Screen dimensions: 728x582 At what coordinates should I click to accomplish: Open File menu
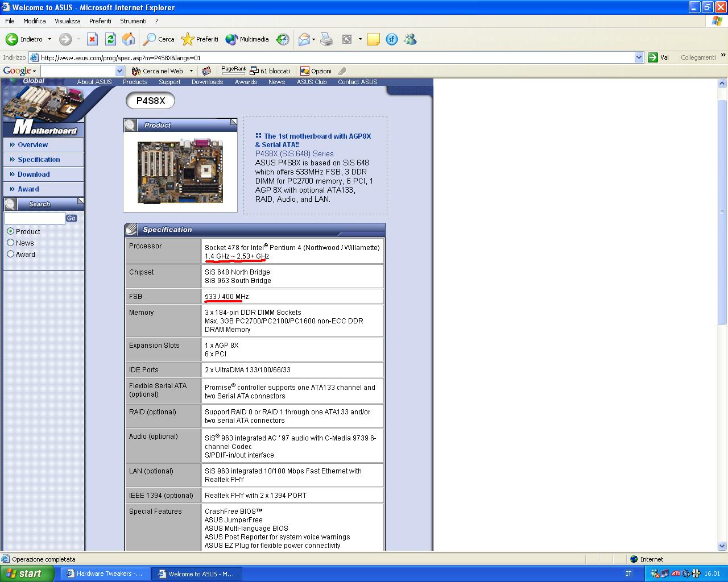pos(10,21)
